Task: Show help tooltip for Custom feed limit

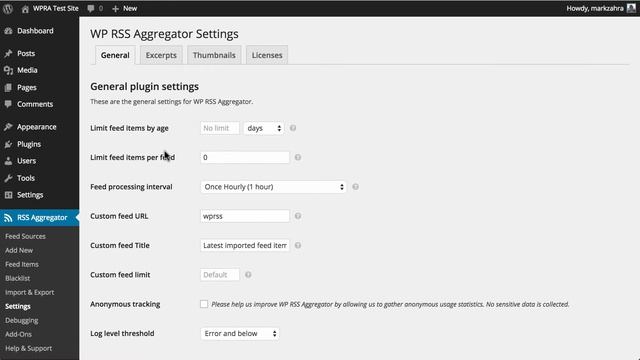Action: pos(248,275)
